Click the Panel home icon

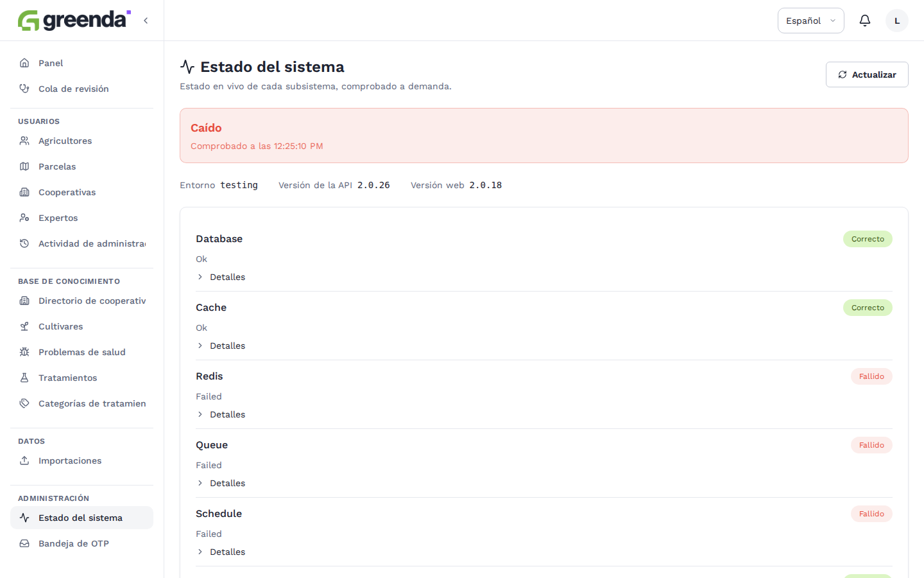point(24,63)
